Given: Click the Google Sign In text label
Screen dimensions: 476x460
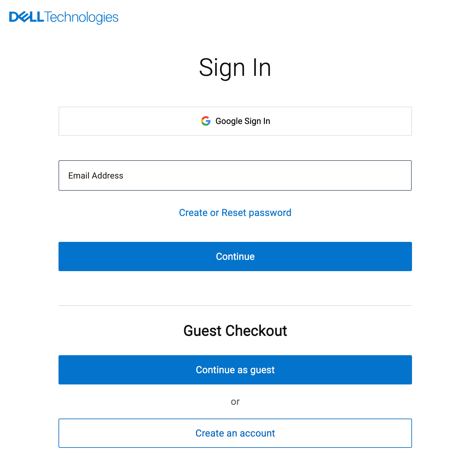Looking at the screenshot, I should click(x=243, y=121).
